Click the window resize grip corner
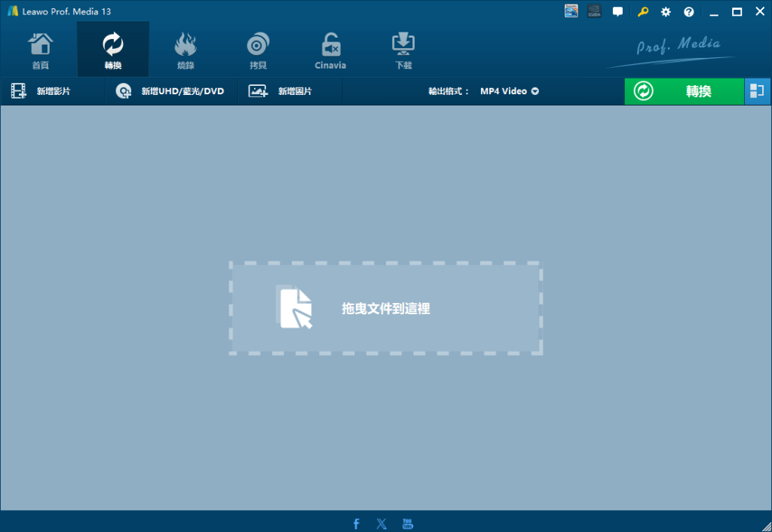This screenshot has height=532, width=772. pyautogui.click(x=766, y=526)
